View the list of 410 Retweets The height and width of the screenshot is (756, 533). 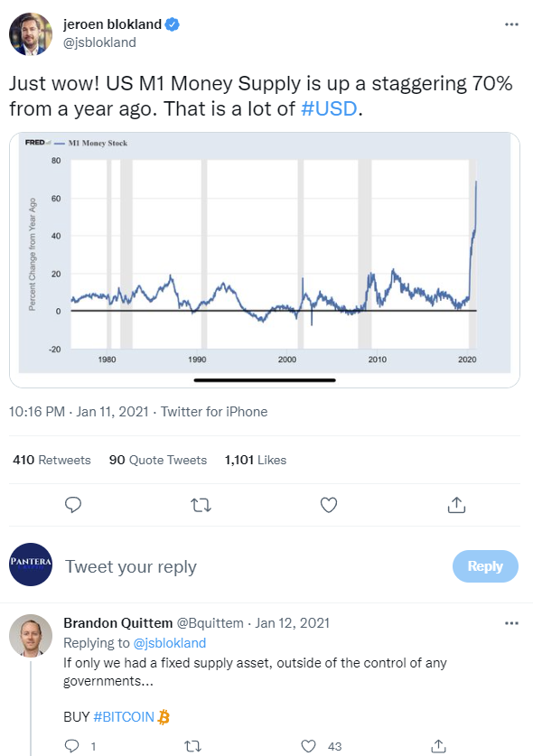click(x=51, y=460)
